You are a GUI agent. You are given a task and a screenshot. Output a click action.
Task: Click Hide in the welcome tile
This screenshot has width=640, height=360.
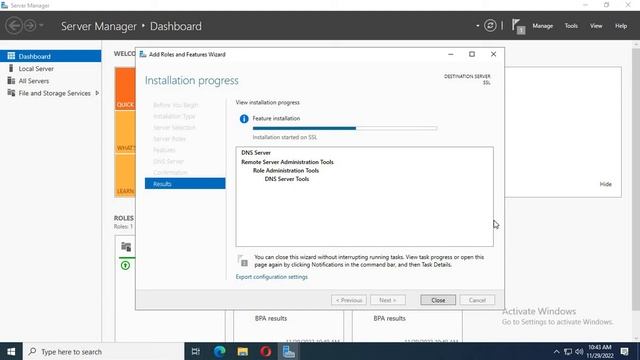click(605, 184)
